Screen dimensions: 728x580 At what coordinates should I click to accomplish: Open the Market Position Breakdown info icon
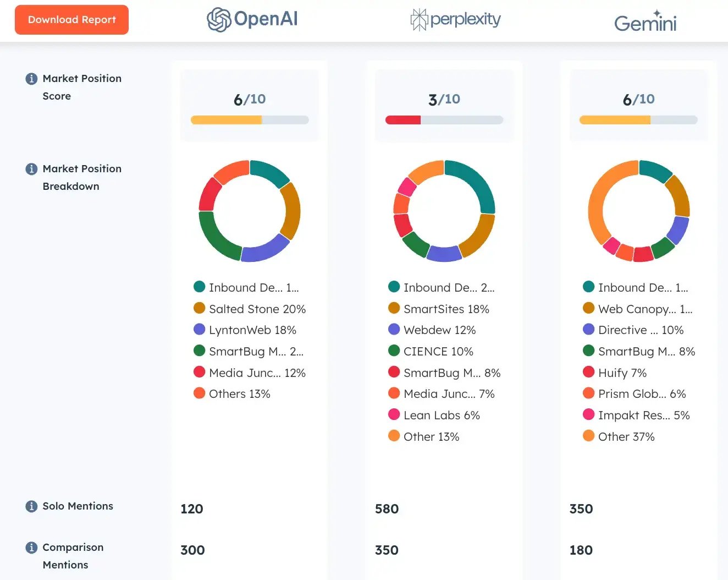[31, 169]
